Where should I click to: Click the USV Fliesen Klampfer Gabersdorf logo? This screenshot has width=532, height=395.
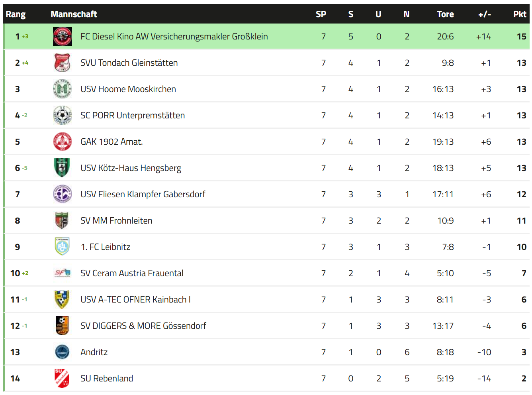click(63, 194)
